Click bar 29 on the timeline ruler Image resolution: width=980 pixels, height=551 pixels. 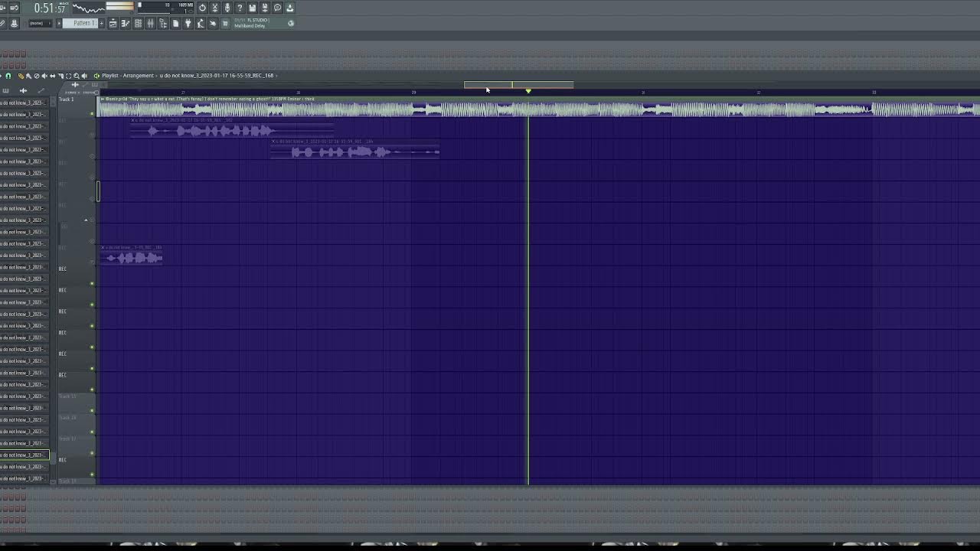(x=413, y=93)
